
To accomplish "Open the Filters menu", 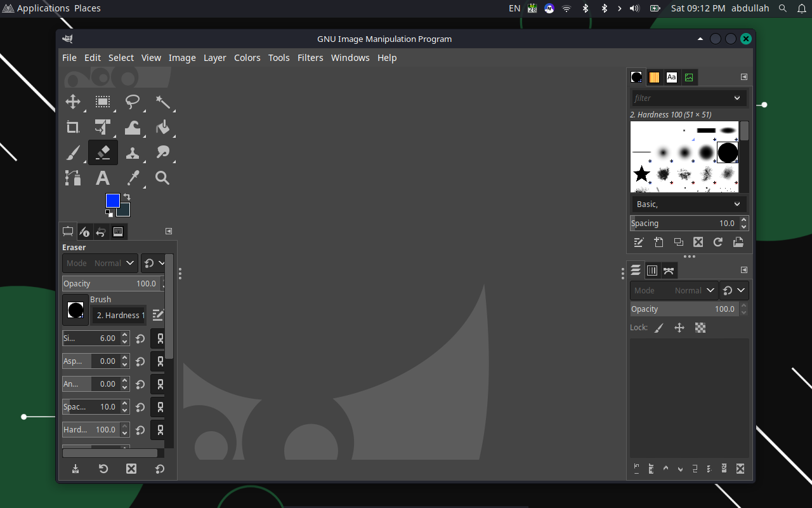I will (310, 58).
